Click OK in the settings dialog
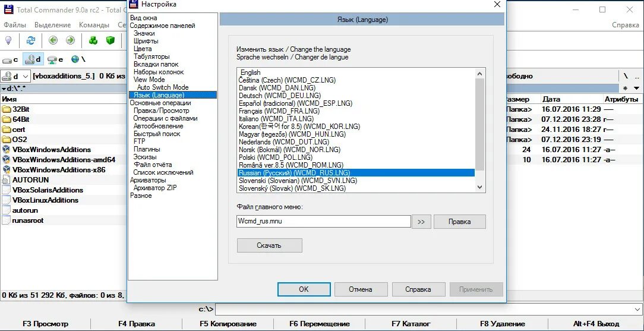Image resolution: width=644 pixels, height=331 pixels. pos(304,289)
